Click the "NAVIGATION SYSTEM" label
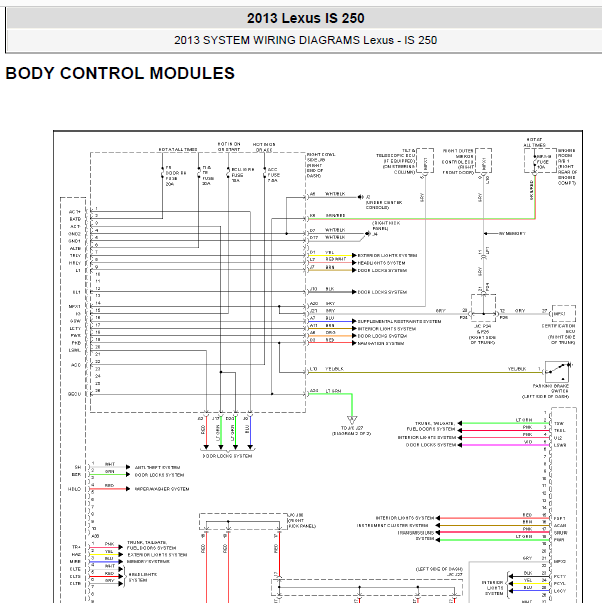 381,343
